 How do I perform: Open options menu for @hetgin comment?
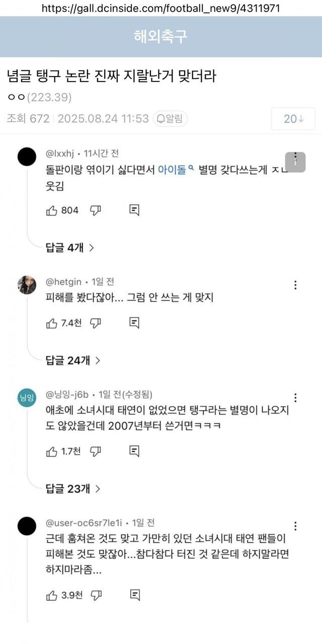tap(295, 285)
